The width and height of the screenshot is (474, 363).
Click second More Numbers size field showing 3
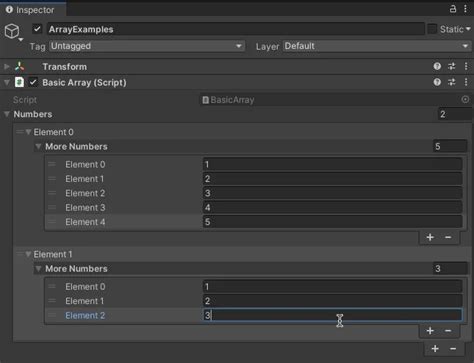point(450,269)
